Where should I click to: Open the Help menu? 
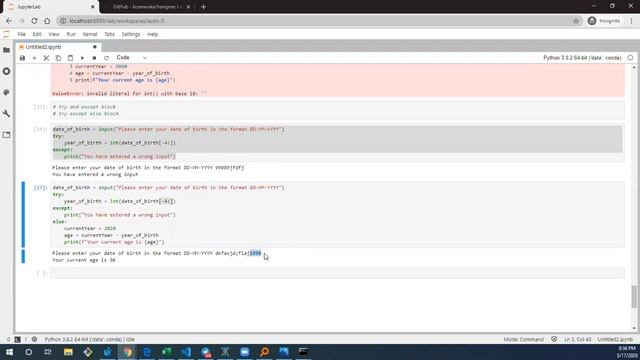coord(153,34)
